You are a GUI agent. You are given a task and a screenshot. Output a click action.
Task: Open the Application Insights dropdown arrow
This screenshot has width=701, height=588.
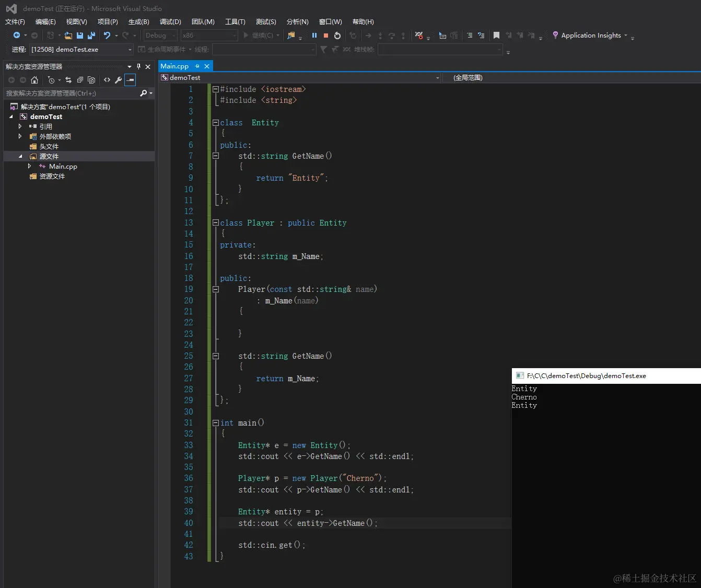click(626, 36)
